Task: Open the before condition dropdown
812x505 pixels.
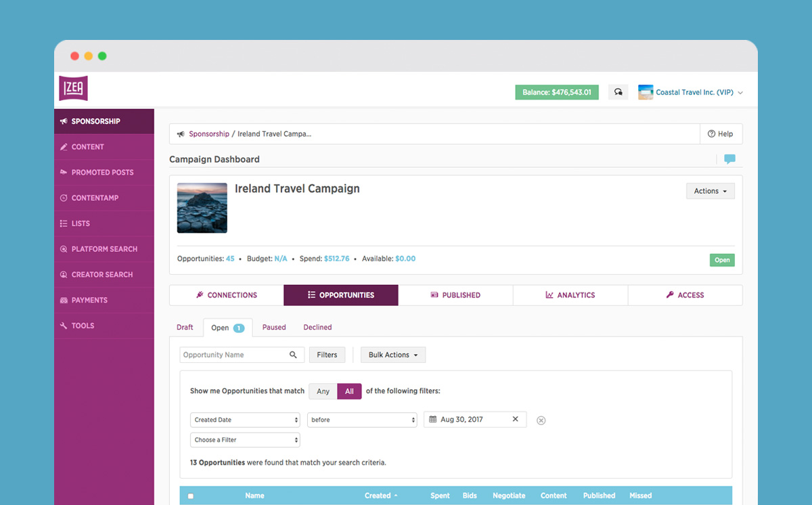Action: coord(362,420)
